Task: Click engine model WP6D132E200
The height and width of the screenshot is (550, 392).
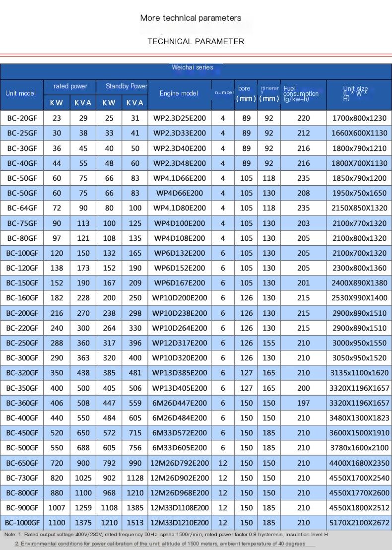Action: point(180,253)
